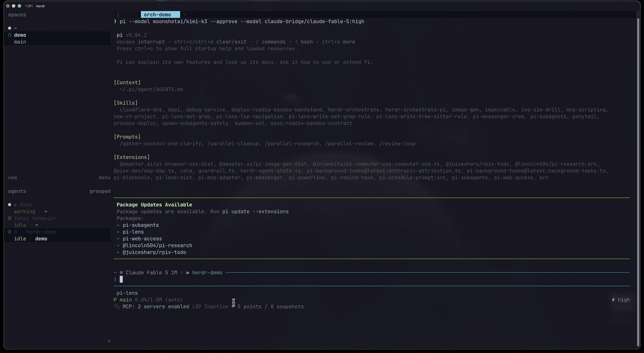Select the orch-demo tab
This screenshot has width=644, height=353.
click(160, 15)
